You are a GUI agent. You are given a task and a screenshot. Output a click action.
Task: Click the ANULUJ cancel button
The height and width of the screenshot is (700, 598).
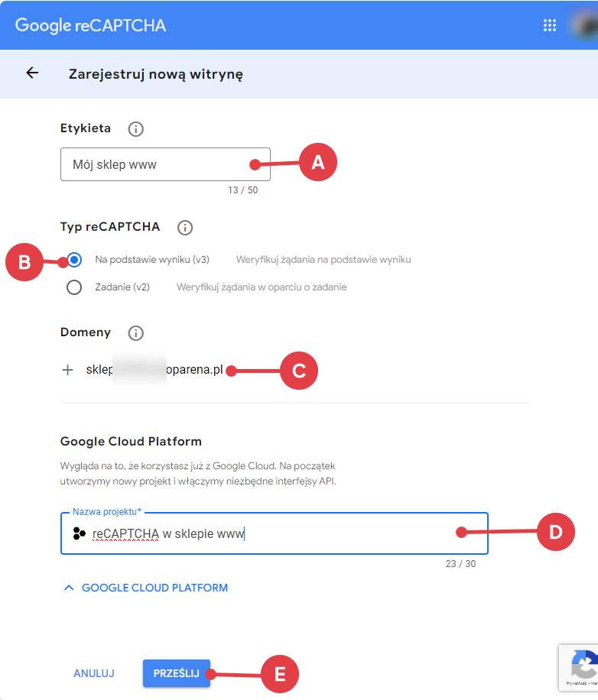[x=94, y=673]
